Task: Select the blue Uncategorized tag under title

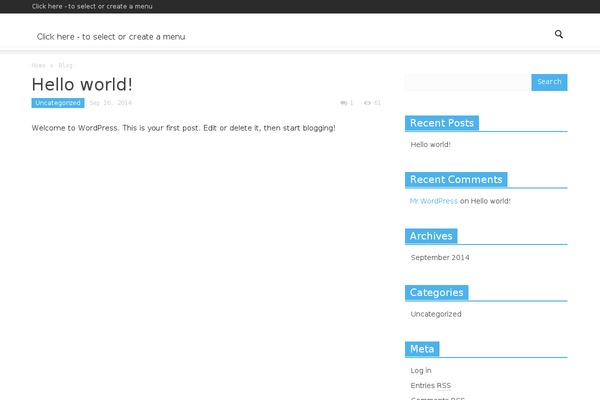Action: [58, 103]
